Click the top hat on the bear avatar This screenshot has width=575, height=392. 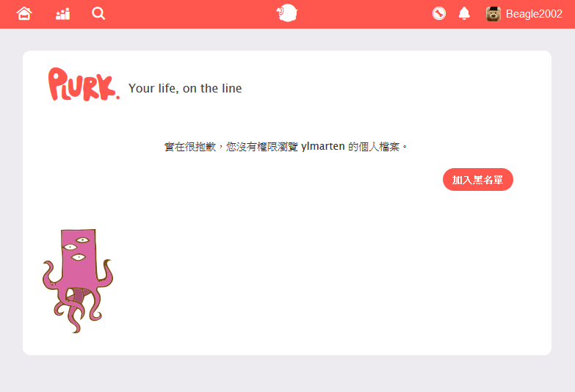point(493,8)
